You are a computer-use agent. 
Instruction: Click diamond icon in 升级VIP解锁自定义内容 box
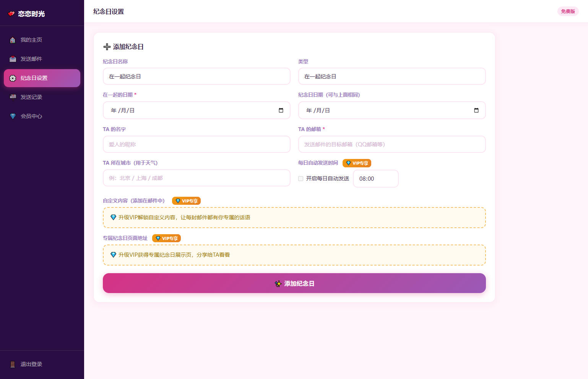(113, 217)
